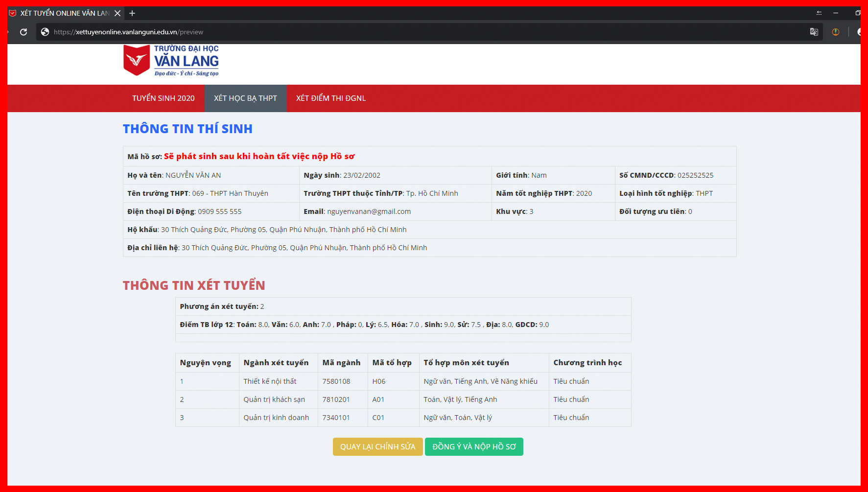Screen dimensions: 868x492
Task: Click the graduation year 2020 cell
Action: [553, 193]
